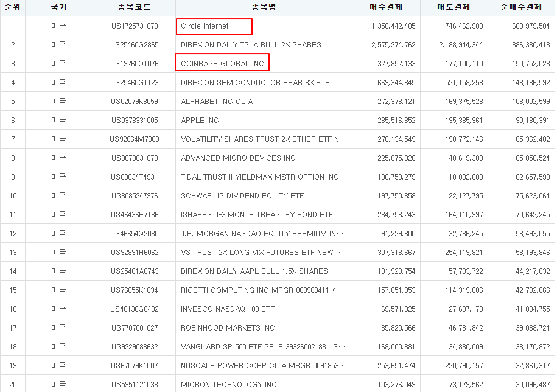Select TIDAL TRUST II YIELDMAX MSTR OPTION
This screenshot has width=557, height=392.
click(x=263, y=177)
